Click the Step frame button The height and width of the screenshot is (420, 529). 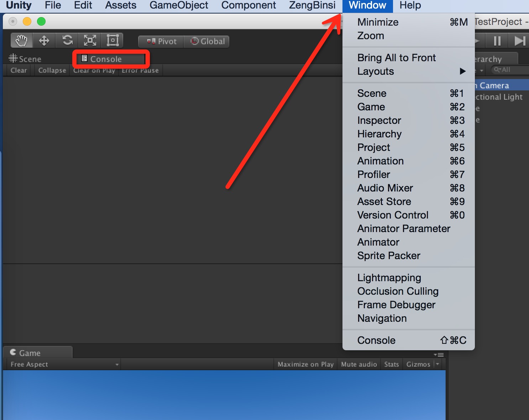(519, 41)
